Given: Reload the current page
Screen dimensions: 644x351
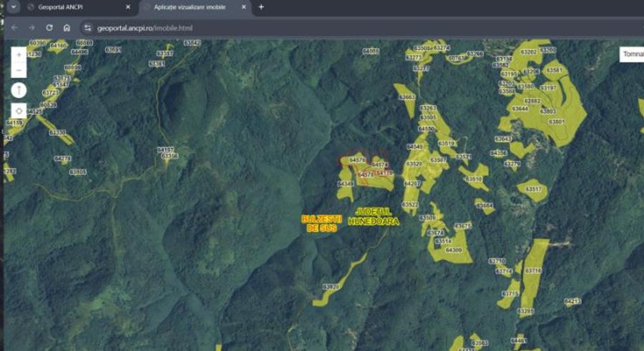Looking at the screenshot, I should pyautogui.click(x=49, y=28).
